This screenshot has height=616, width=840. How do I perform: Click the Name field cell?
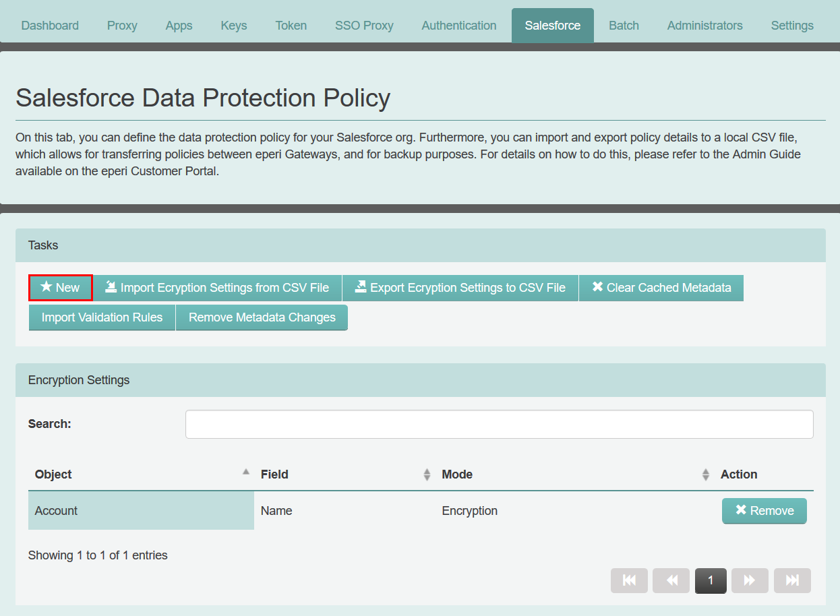tap(344, 511)
